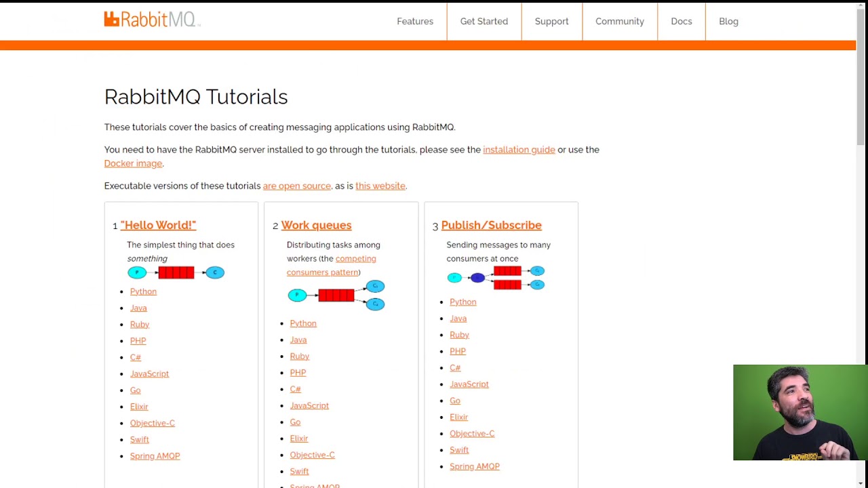
Task: Choose JavaScript under Hello World
Action: (x=149, y=374)
